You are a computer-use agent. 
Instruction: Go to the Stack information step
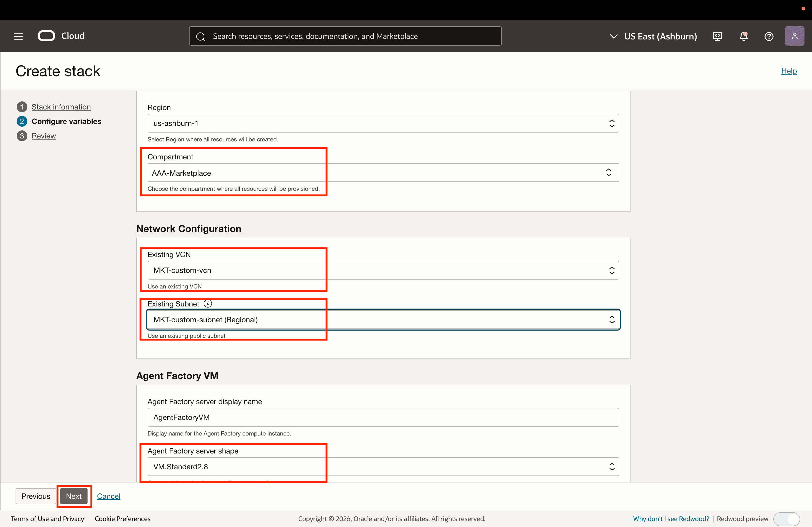coord(61,107)
